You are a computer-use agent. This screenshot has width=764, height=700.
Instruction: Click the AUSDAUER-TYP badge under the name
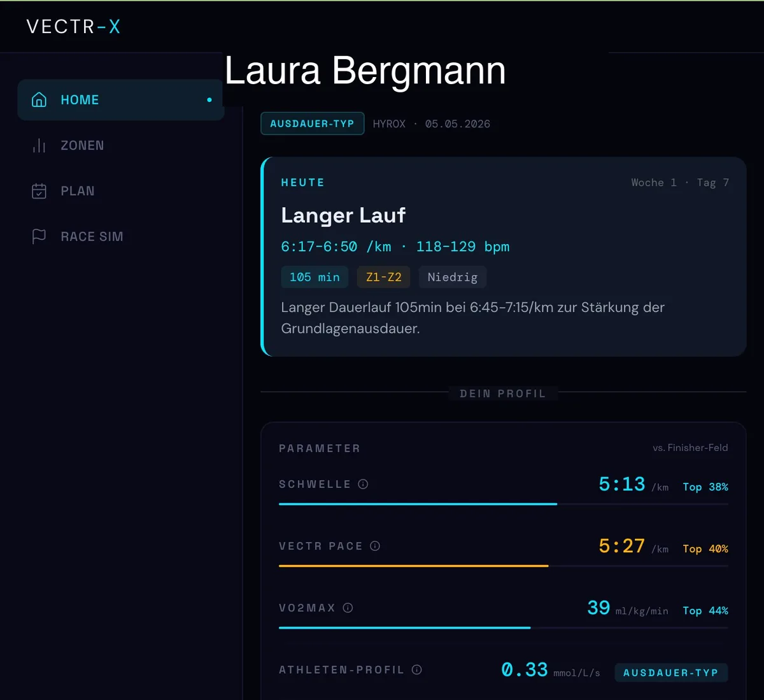(x=312, y=124)
